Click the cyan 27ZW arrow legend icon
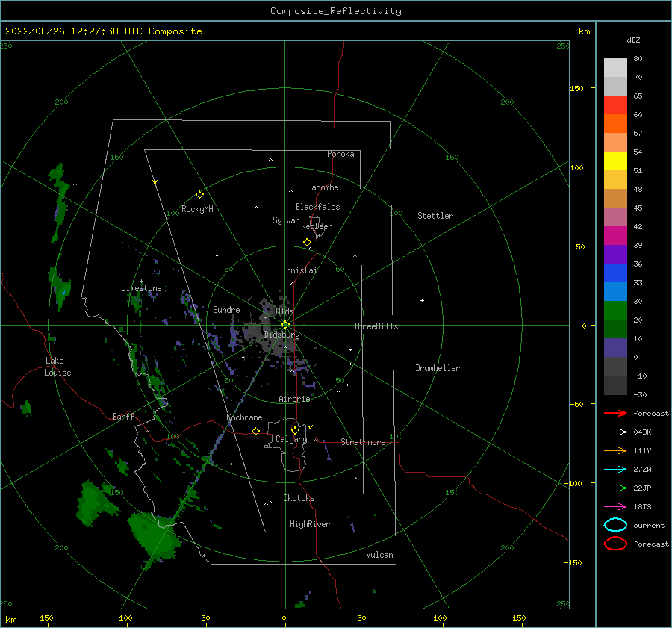Viewport: 672px width, 628px height. (615, 470)
